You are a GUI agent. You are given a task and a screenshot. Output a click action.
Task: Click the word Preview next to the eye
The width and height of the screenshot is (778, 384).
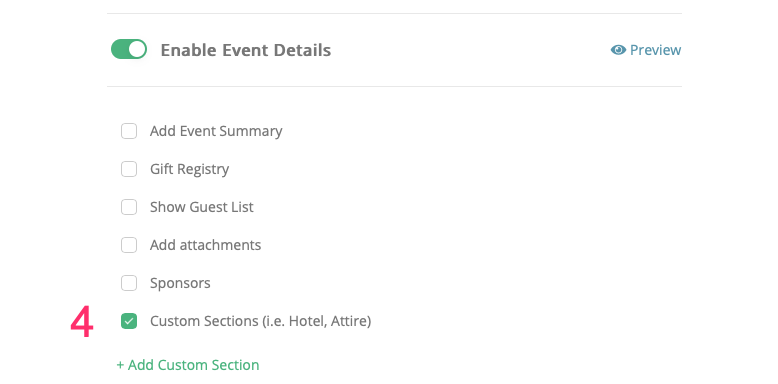click(x=655, y=50)
